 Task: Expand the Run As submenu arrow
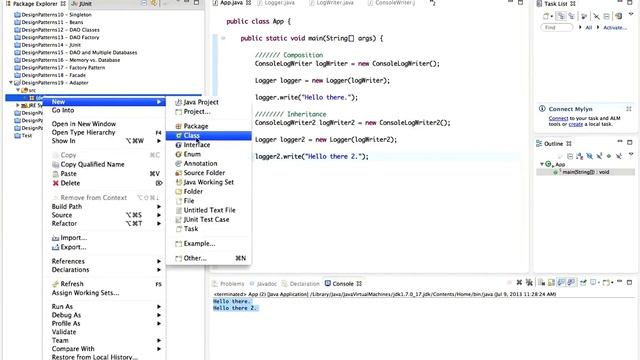(159, 307)
